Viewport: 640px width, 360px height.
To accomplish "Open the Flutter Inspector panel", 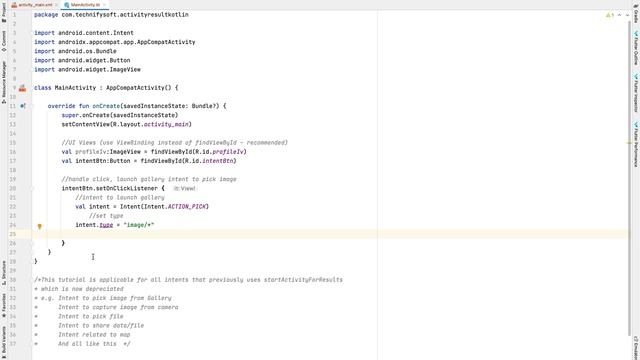I will tap(636, 93).
